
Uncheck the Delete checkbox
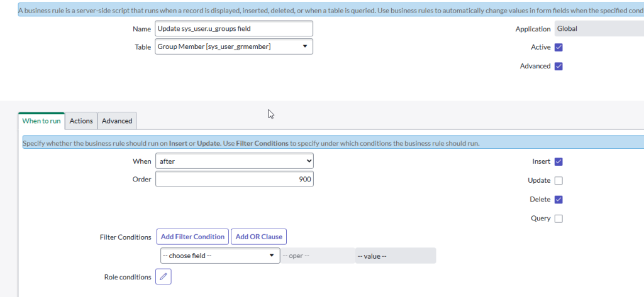click(x=558, y=200)
